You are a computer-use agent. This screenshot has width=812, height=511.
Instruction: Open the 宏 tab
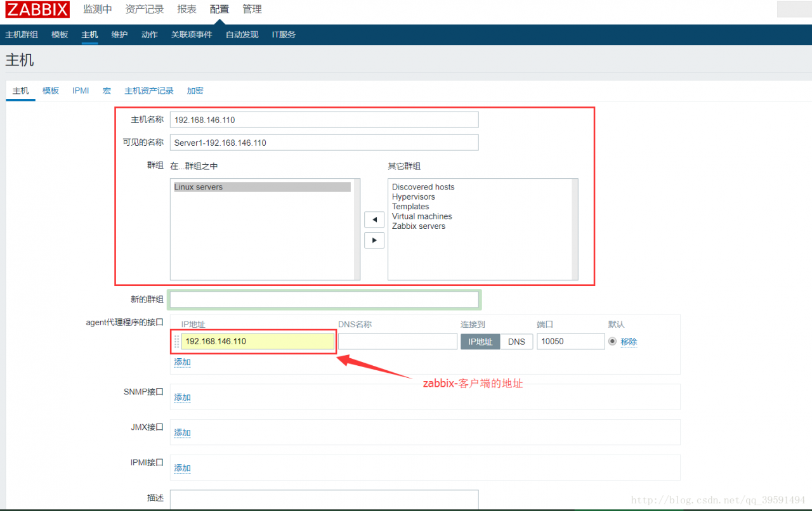point(106,91)
